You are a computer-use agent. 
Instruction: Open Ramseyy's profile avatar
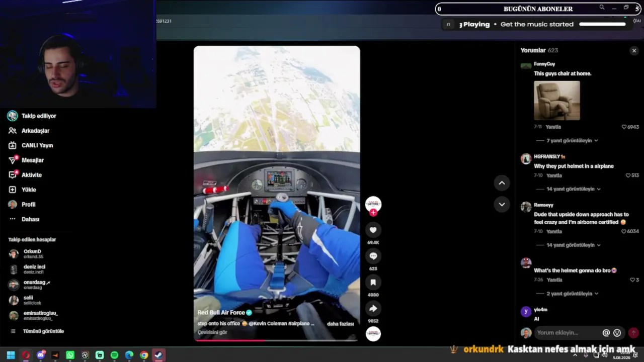point(526,207)
